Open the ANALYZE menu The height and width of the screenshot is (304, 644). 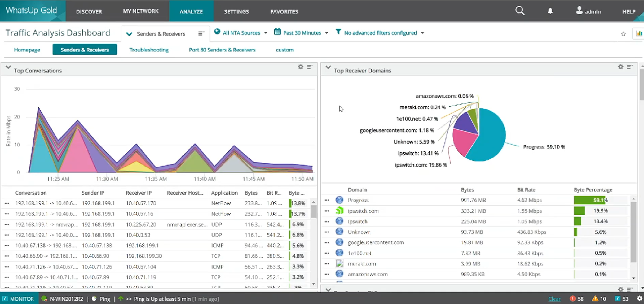(x=191, y=11)
